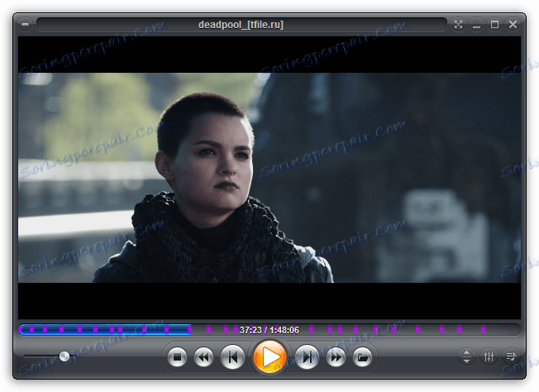Close the player window
The height and width of the screenshot is (392, 539).
pos(513,25)
